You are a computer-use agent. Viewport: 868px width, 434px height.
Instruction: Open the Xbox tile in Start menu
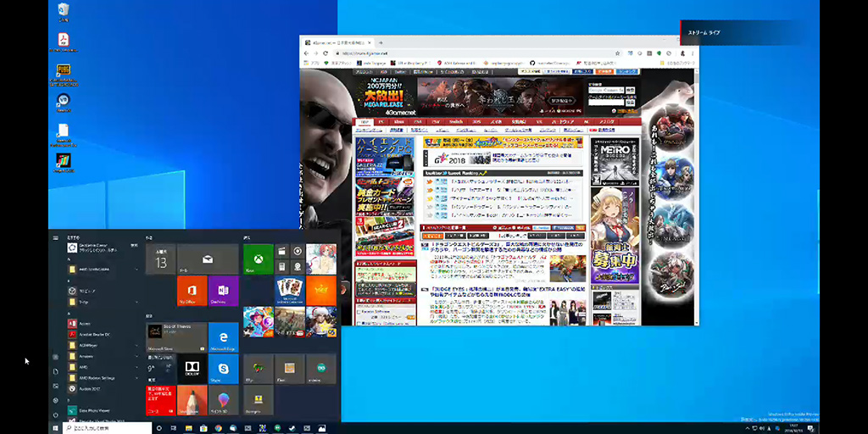pyautogui.click(x=258, y=259)
